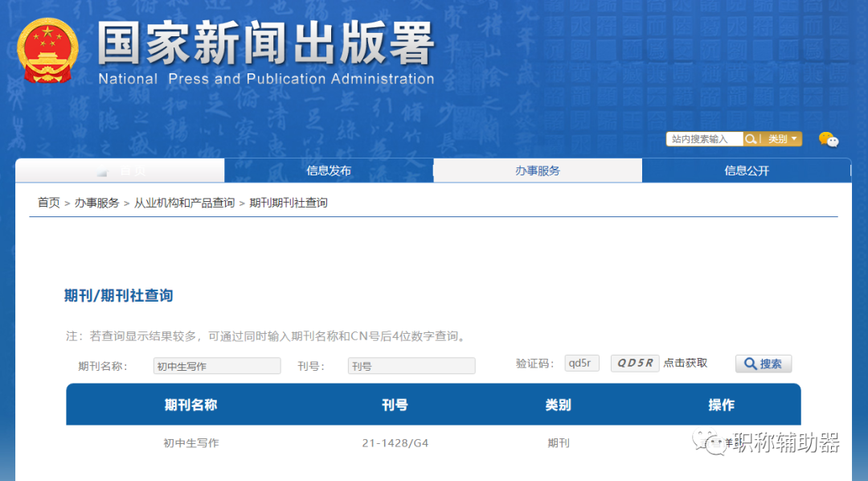Click the magnifier icon on the 搜索 button
Viewport: 868px width, 481px height.
pos(749,364)
